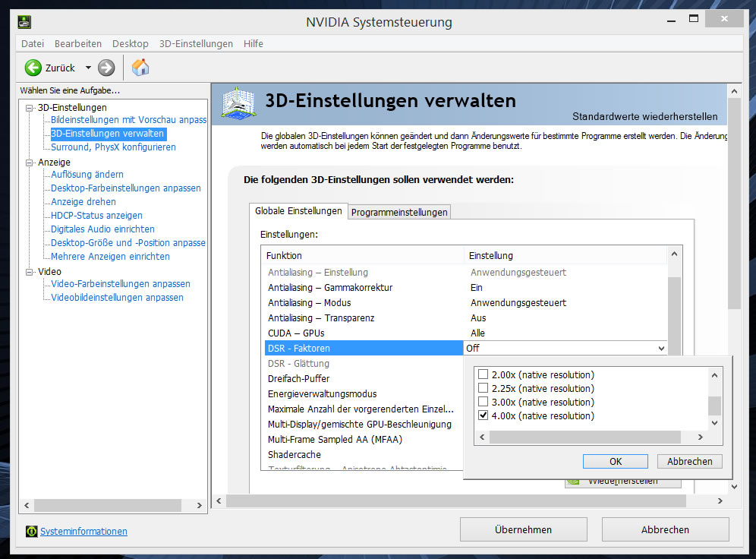Open the Hilfe menu
This screenshot has height=559, width=756.
coord(253,43)
